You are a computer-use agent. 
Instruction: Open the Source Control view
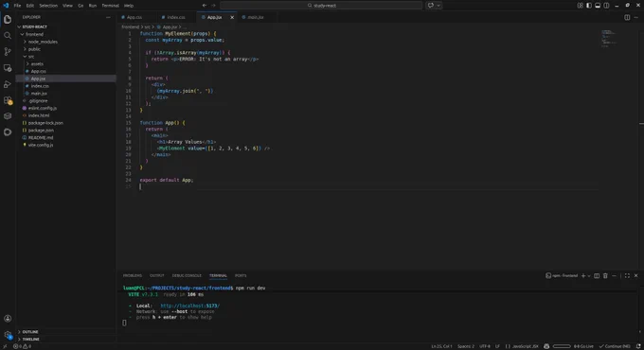click(8, 52)
